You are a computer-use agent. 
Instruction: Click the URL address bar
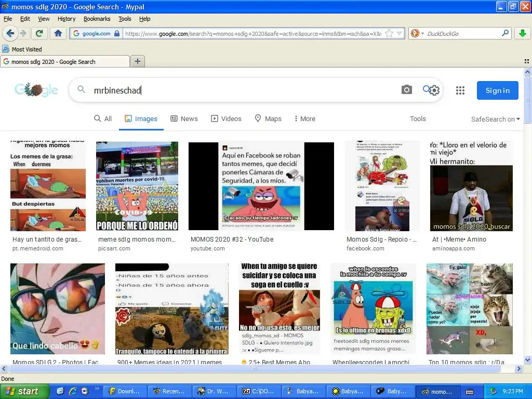(x=253, y=33)
